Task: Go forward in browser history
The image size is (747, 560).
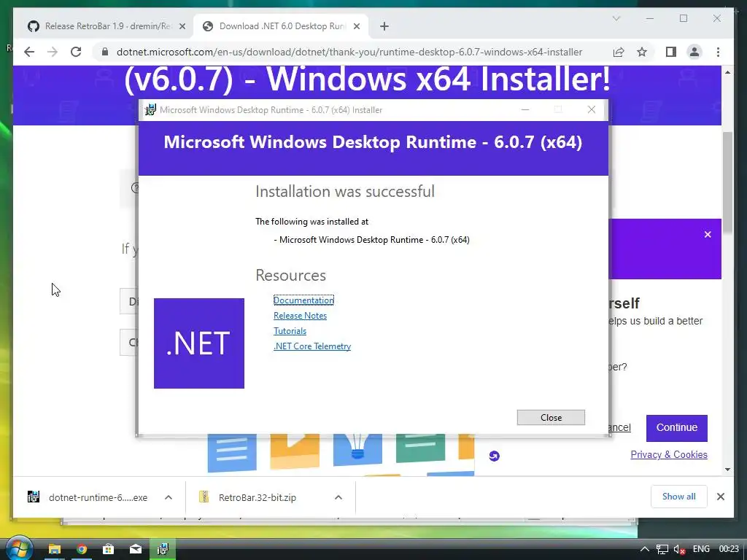Action: pyautogui.click(x=53, y=52)
